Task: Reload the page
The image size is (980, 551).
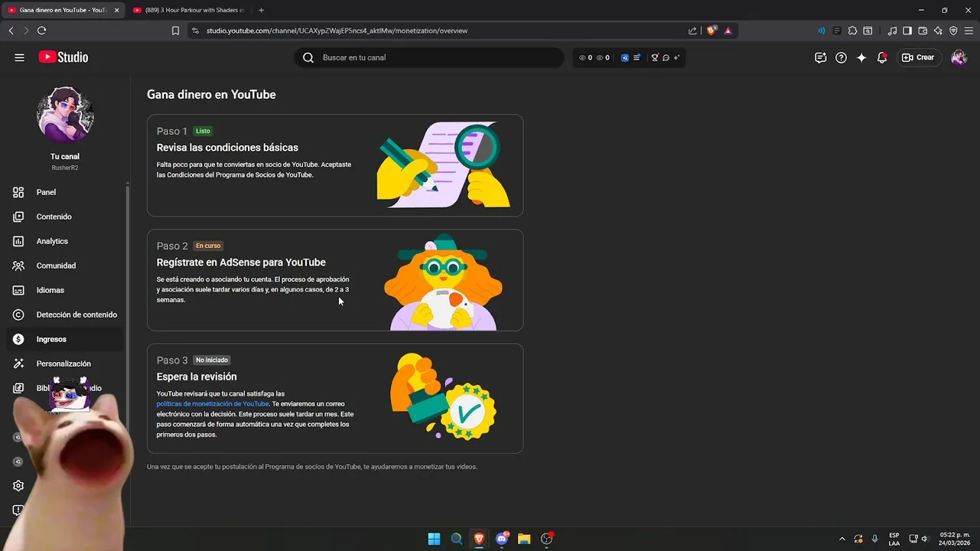Action: click(41, 31)
